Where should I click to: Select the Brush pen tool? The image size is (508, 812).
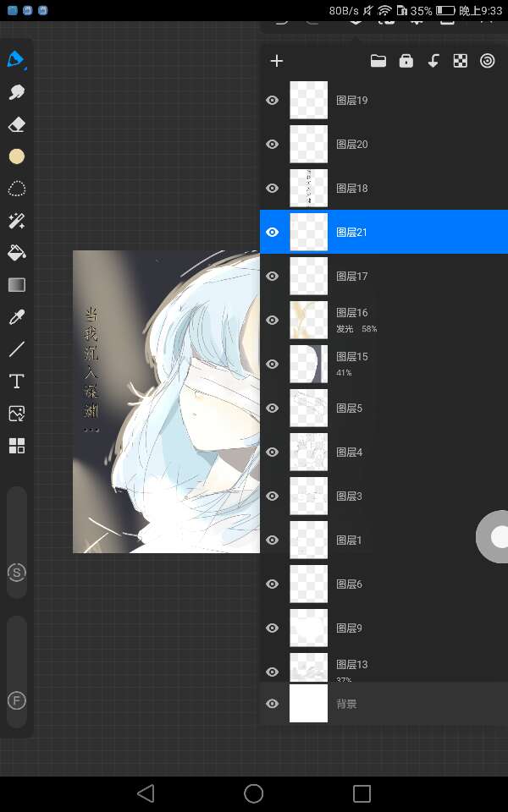16,60
